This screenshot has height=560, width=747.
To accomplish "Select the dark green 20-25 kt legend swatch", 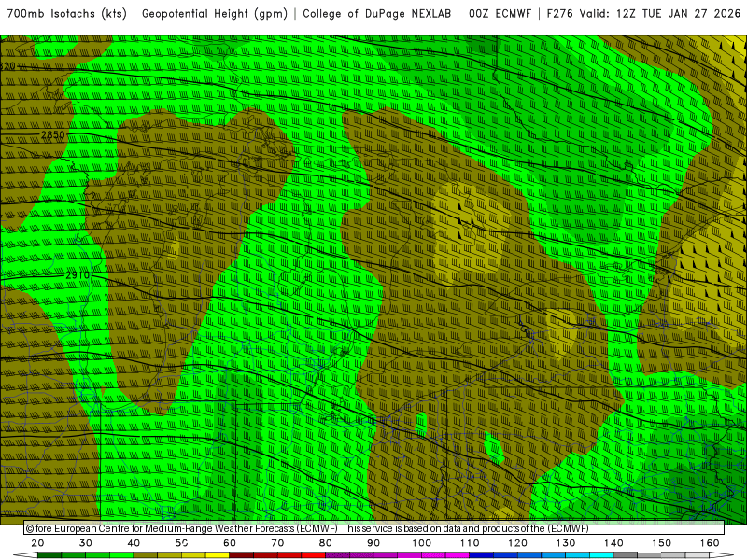I will (49, 555).
